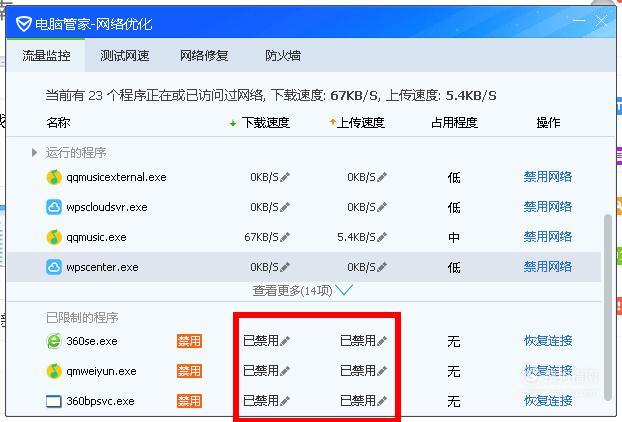This screenshot has height=422, width=622.
Task: Open the 网络修复 tab
Action: [204, 56]
